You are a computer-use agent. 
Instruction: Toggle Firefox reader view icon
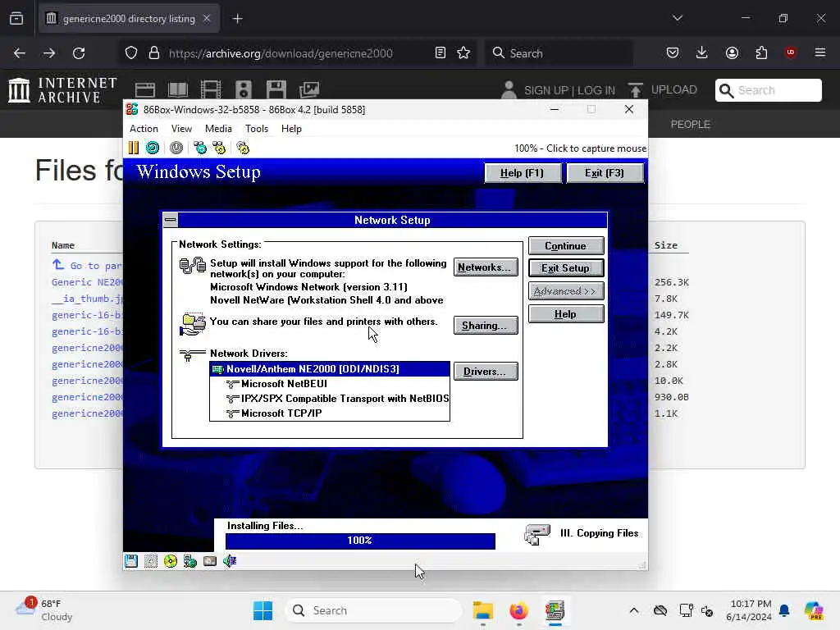tap(441, 53)
